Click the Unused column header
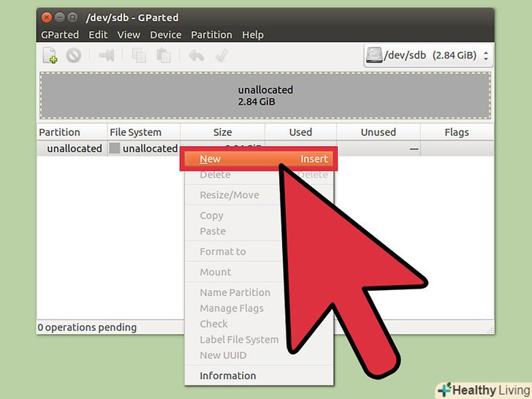 379,132
